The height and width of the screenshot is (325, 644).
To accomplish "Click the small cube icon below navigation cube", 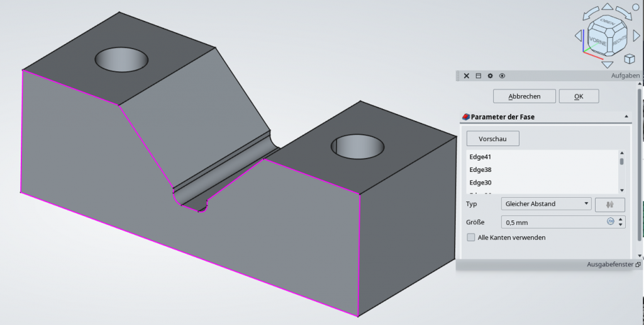I will (629, 59).
